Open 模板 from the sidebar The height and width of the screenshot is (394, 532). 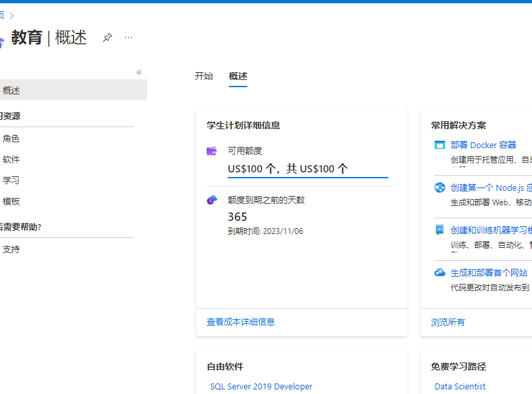click(x=11, y=201)
